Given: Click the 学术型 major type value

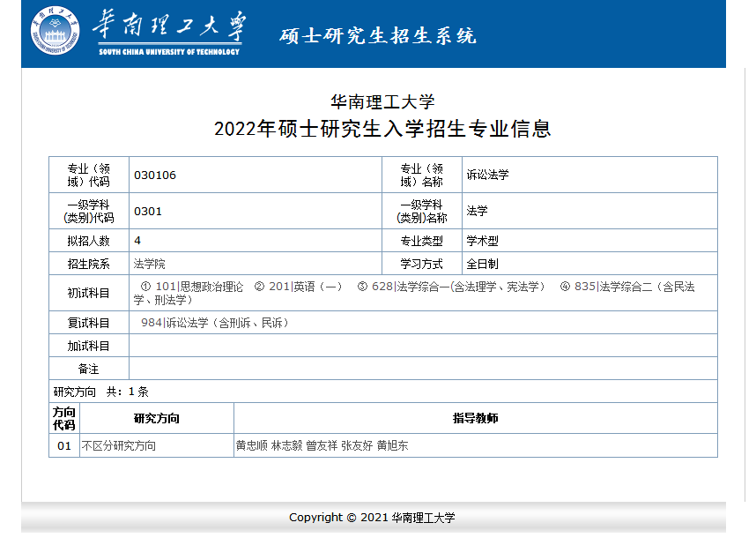Looking at the screenshot, I should [482, 241].
